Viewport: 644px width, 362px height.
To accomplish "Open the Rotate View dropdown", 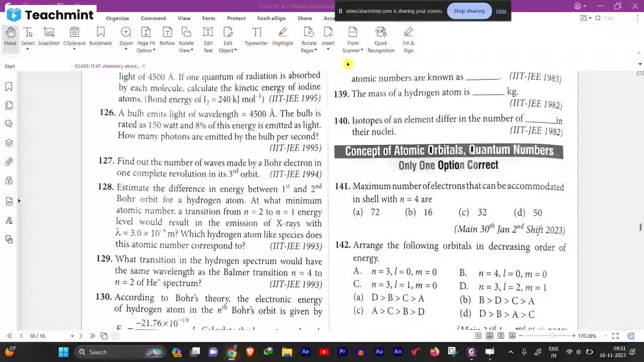I will point(186,40).
